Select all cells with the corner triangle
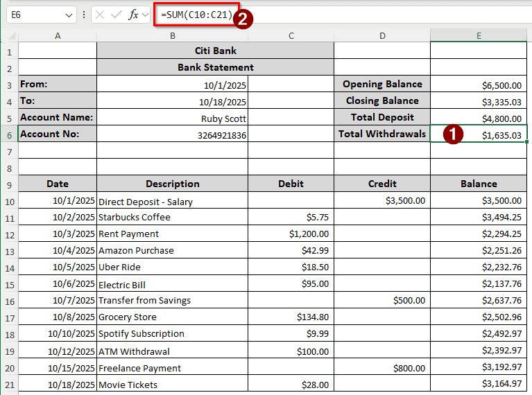 12,35
